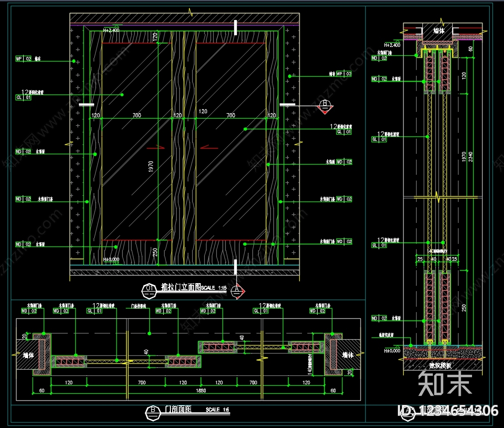
Task: Click the 60 dimension at the plan section's left end
Action: tap(42, 391)
